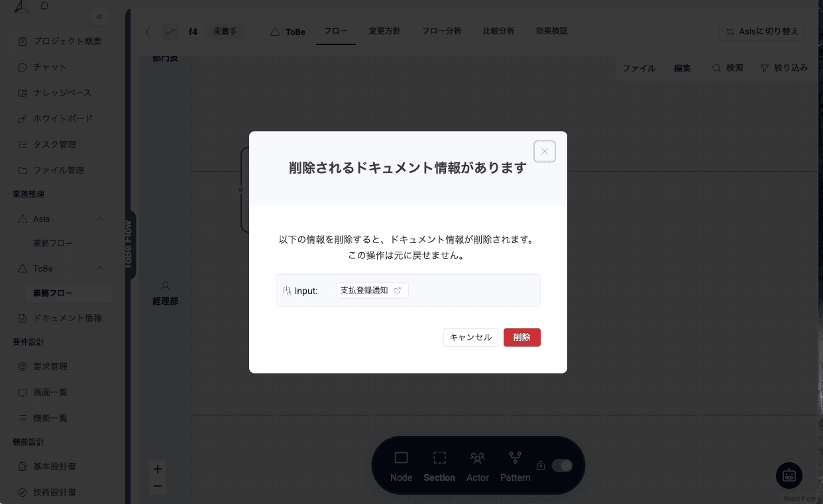The height and width of the screenshot is (504, 823).
Task: Click 検索 in the canvas toolbar
Action: point(728,68)
